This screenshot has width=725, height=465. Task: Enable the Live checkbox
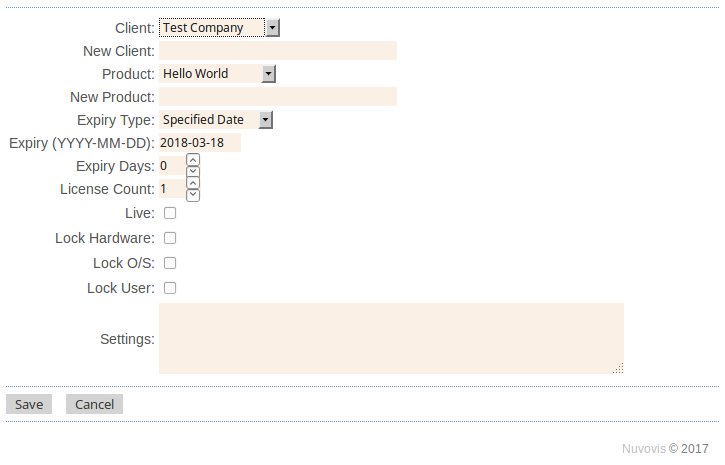coord(170,213)
